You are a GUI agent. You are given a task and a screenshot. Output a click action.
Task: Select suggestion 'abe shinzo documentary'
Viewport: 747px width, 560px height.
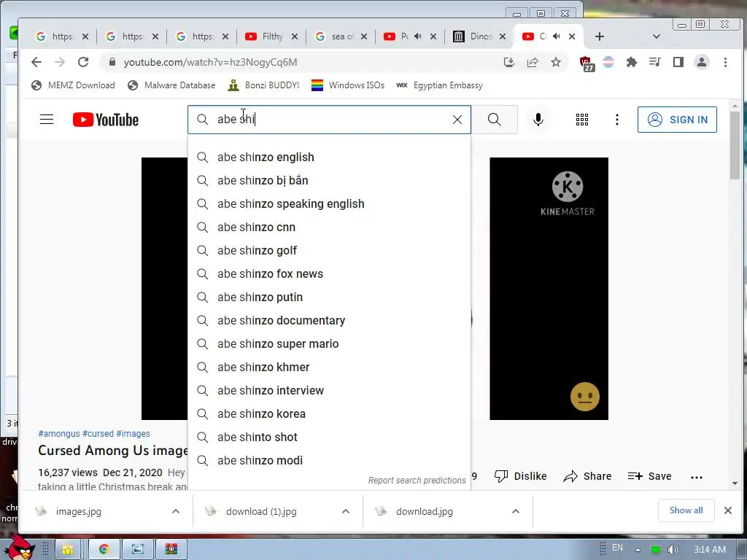[329, 321]
